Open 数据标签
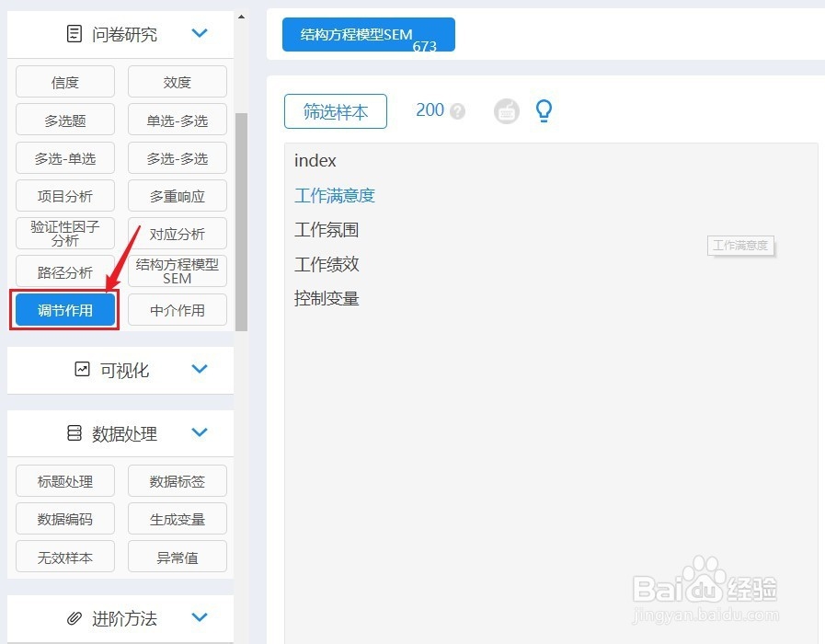The height and width of the screenshot is (644, 825). point(178,481)
